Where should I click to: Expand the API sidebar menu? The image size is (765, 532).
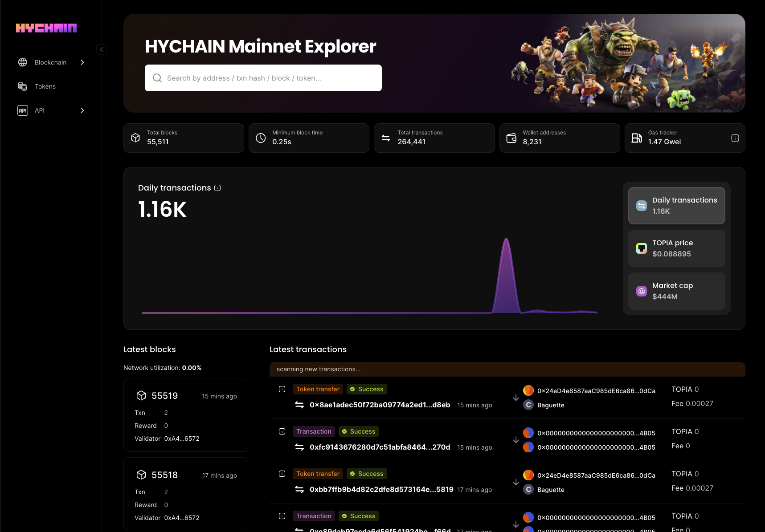[82, 110]
